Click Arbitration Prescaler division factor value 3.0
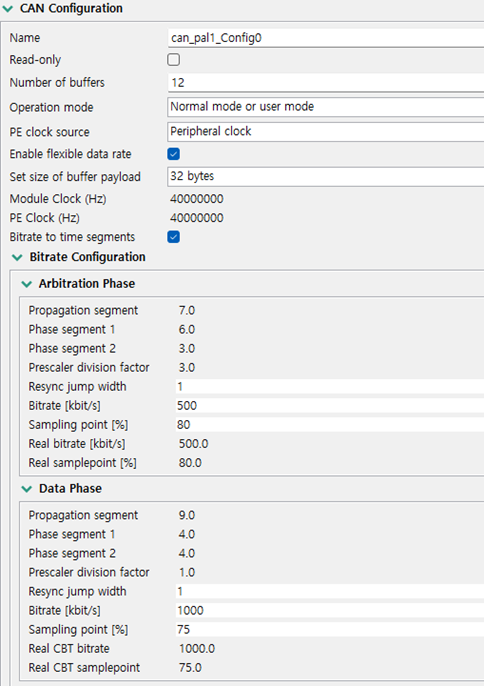The width and height of the screenshot is (484, 686). click(x=187, y=368)
